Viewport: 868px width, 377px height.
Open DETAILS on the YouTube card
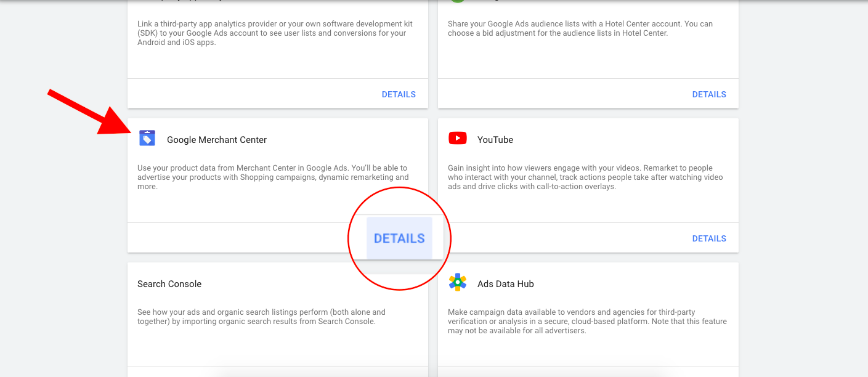click(x=709, y=238)
